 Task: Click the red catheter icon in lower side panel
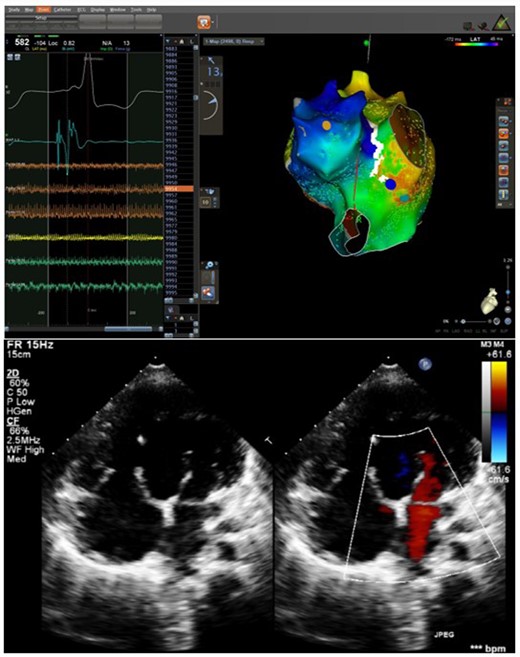pos(208,292)
